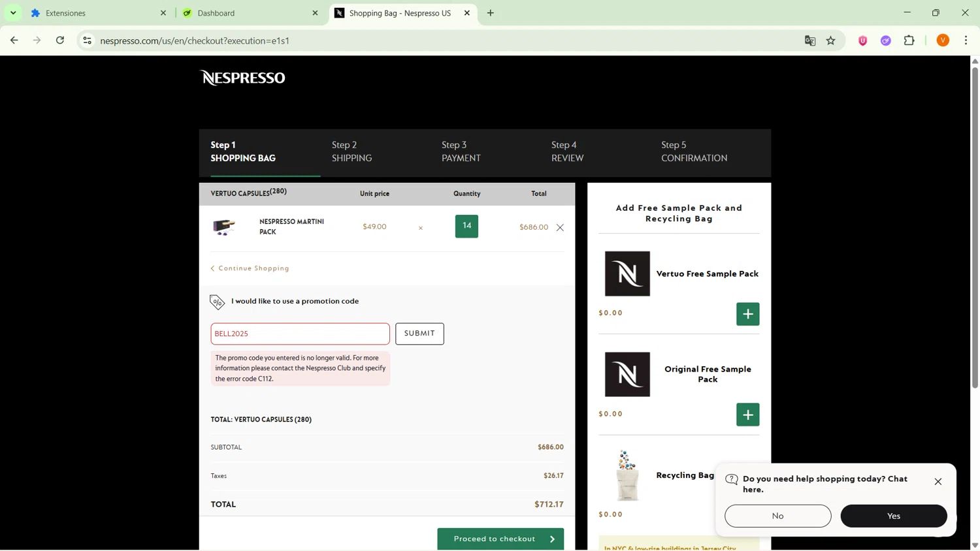Accept chat help with Yes

(894, 516)
